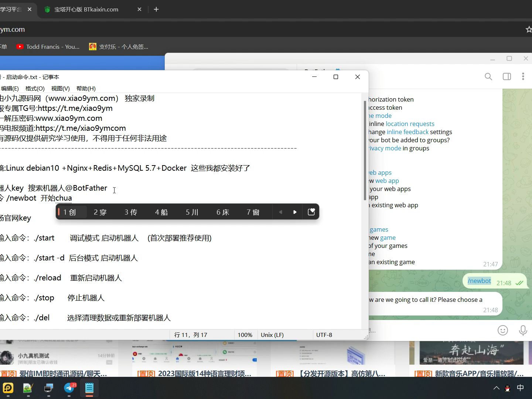
Task: Select IME candidate 7 窗
Action: click(253, 212)
